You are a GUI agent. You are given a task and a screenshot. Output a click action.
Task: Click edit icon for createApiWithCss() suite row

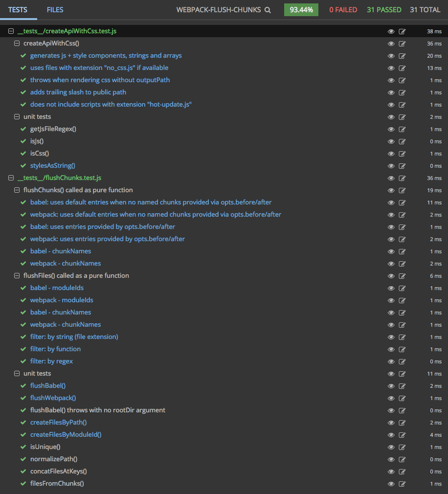click(402, 44)
